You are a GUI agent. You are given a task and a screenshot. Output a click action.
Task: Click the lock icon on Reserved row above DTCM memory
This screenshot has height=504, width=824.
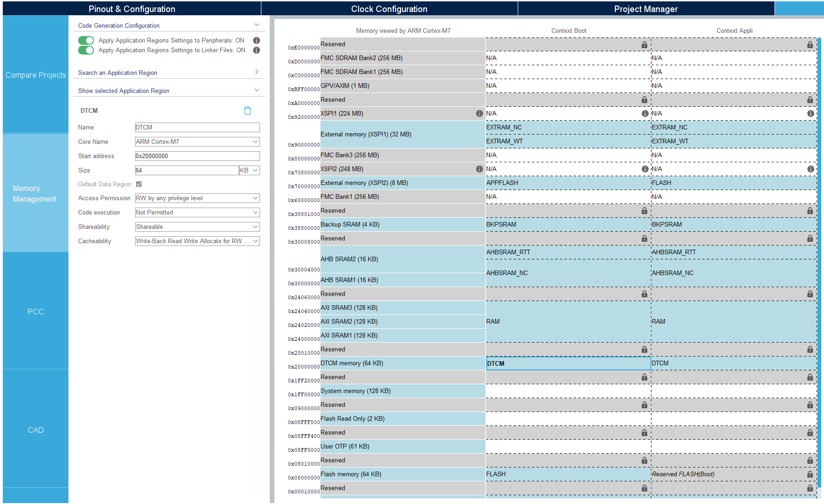[x=644, y=349]
